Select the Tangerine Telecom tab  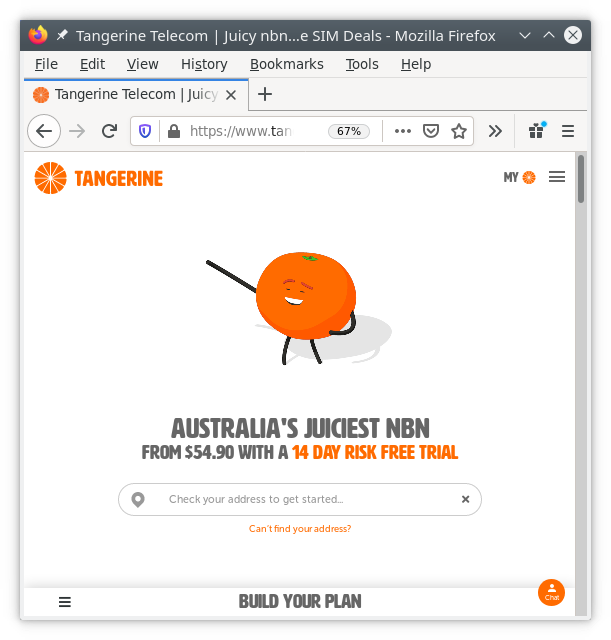point(136,95)
